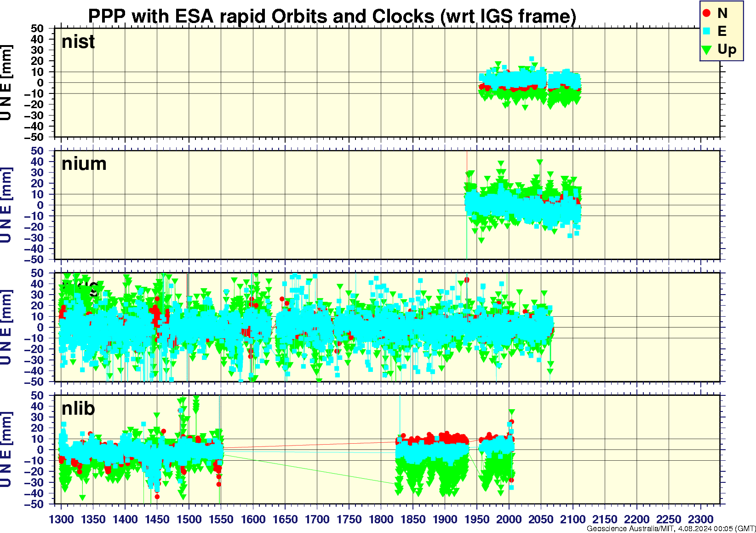Click x-axis label 2250
The image size is (756, 533).
[x=669, y=519]
